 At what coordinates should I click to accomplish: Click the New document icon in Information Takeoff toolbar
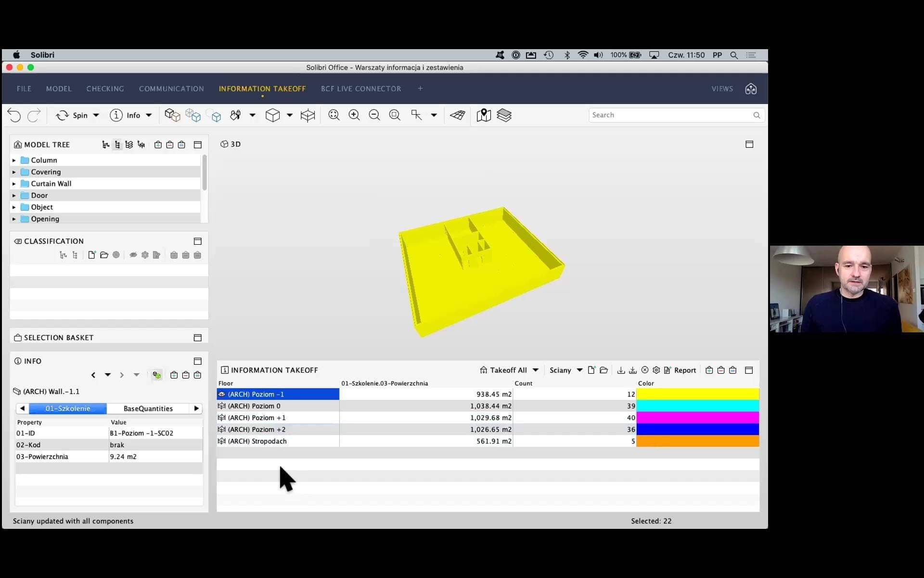(591, 370)
